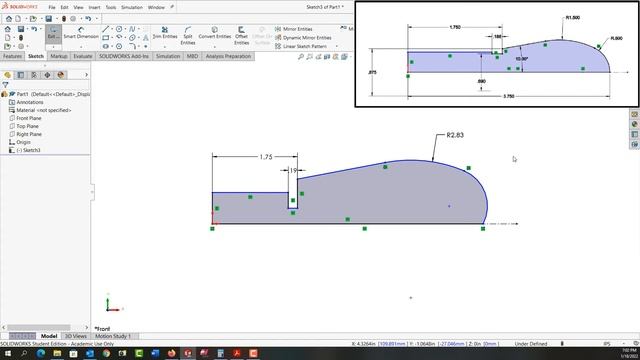Viewport: 640px width, 360px height.
Task: Click the R2.83 radius dimension
Action: [455, 135]
